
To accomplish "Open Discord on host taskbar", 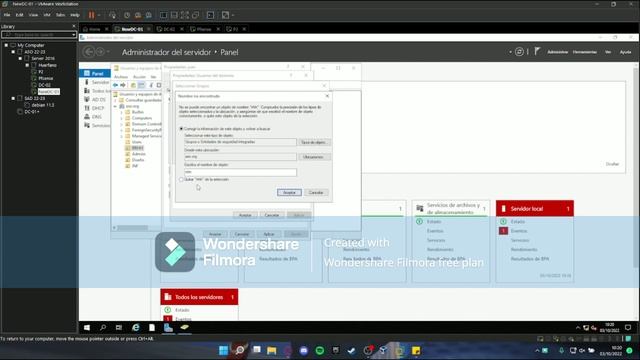I will [x=304, y=350].
